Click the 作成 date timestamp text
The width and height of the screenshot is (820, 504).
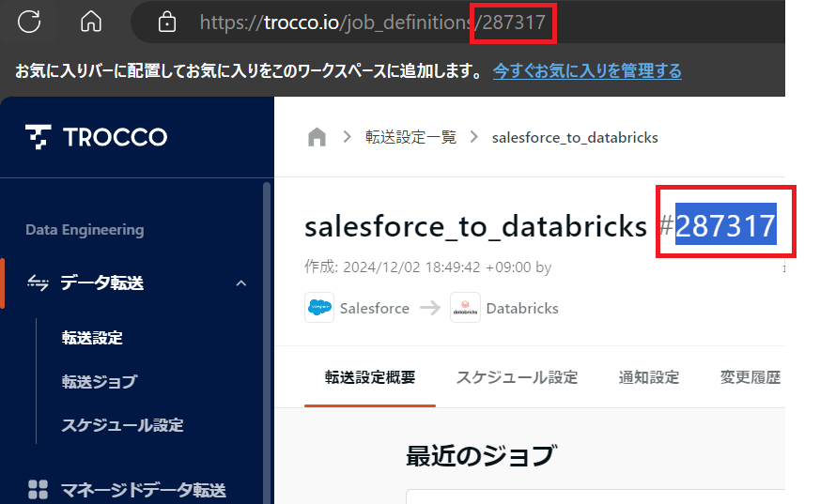pos(427,267)
